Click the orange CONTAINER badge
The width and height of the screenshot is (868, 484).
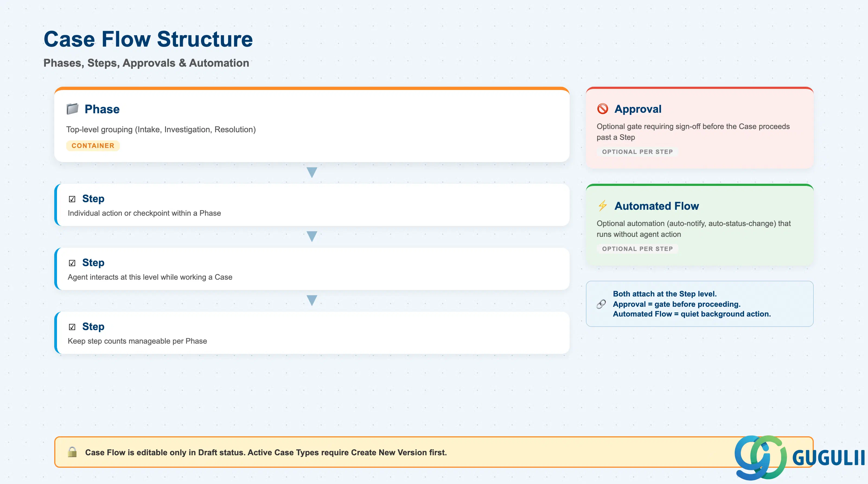tap(93, 146)
